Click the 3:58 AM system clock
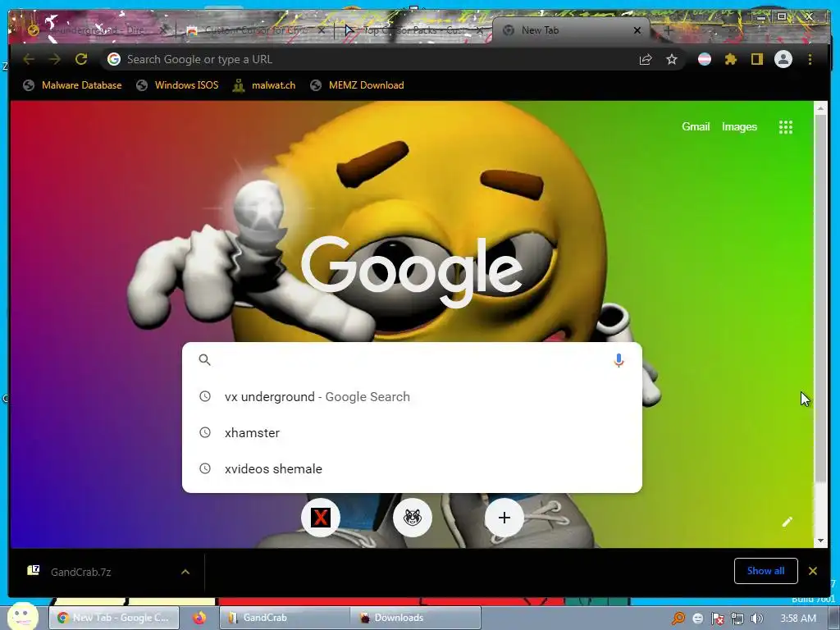 (798, 619)
